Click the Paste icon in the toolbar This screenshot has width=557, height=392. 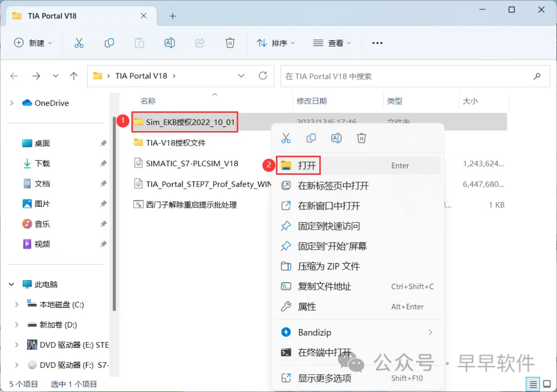139,43
